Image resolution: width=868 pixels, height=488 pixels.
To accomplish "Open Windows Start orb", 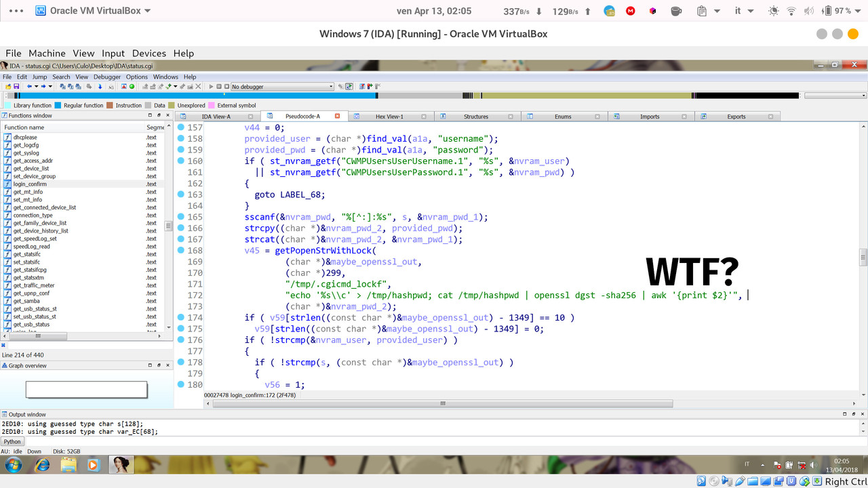I will (13, 464).
